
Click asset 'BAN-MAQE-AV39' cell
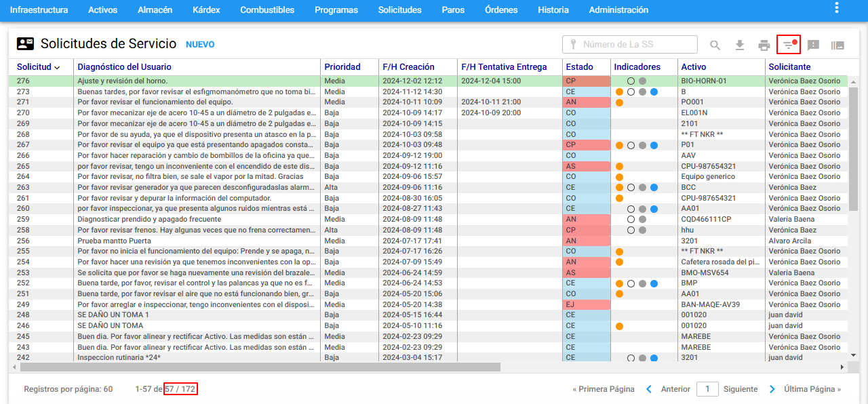(711, 304)
